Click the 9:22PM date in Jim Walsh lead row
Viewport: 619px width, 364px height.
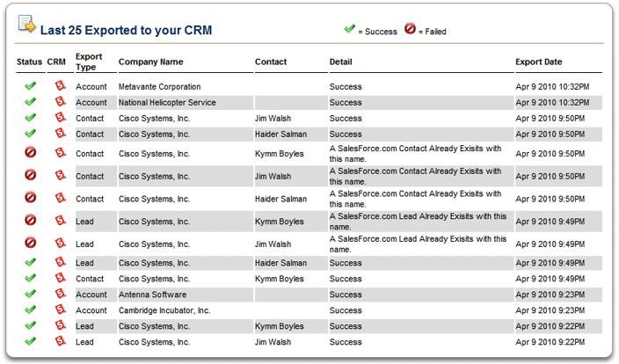550,342
